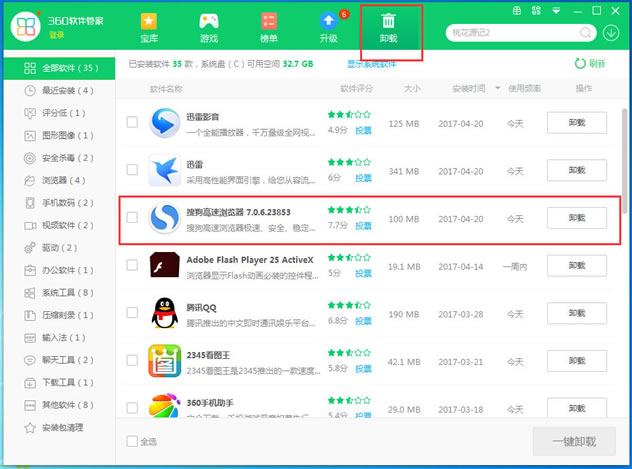Open the download manager arrow icon

click(x=611, y=33)
